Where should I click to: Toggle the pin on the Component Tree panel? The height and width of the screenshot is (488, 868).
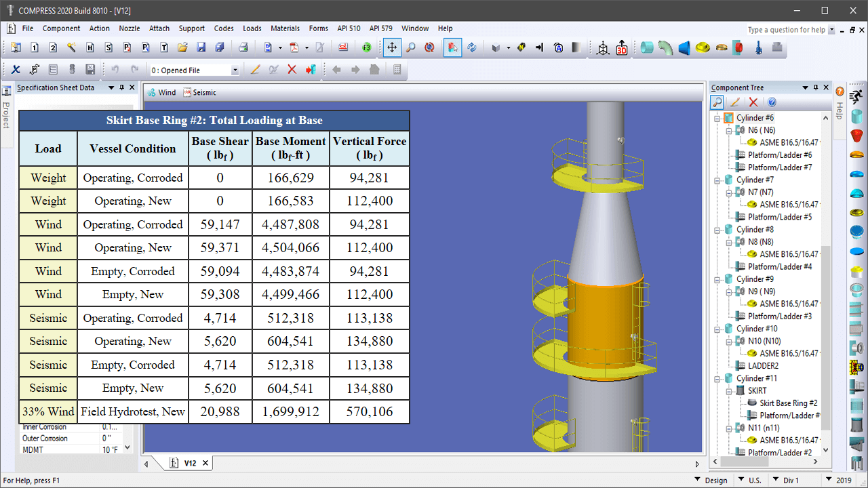coord(817,87)
